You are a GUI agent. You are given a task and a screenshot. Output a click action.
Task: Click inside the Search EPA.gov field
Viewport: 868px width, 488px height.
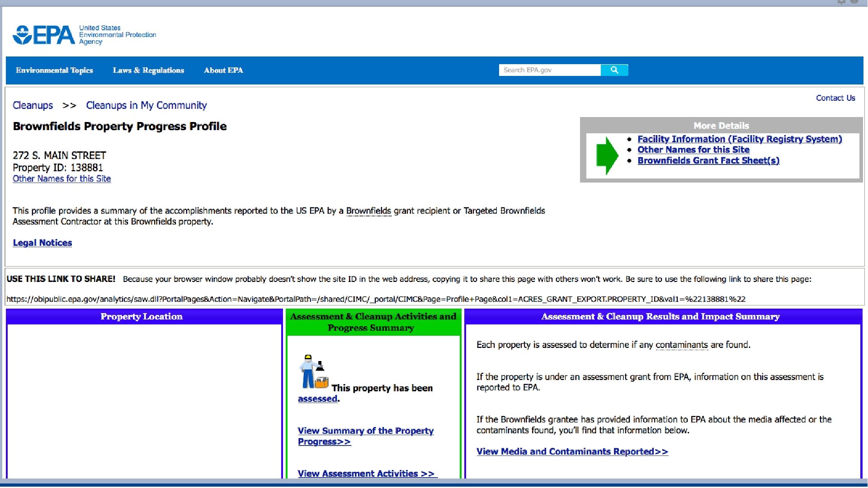point(549,70)
